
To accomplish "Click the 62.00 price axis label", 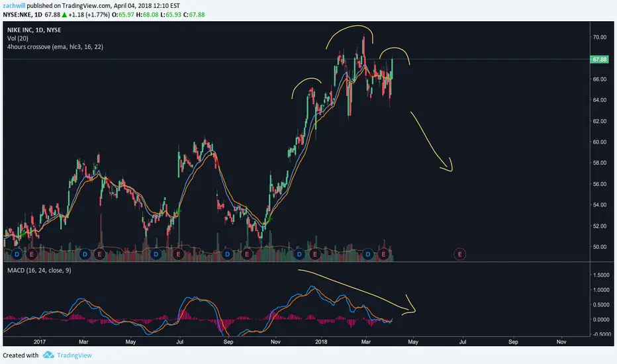I will 600,121.
